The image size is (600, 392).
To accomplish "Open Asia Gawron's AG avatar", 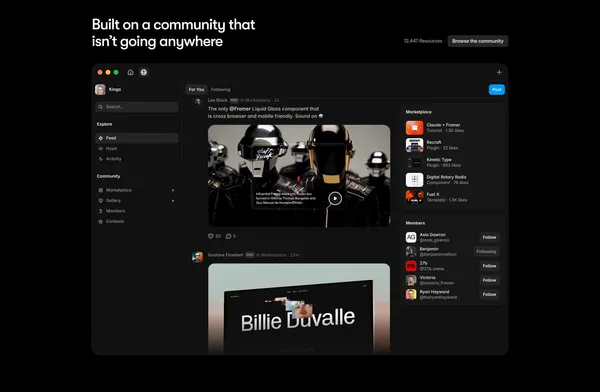I will (411, 237).
